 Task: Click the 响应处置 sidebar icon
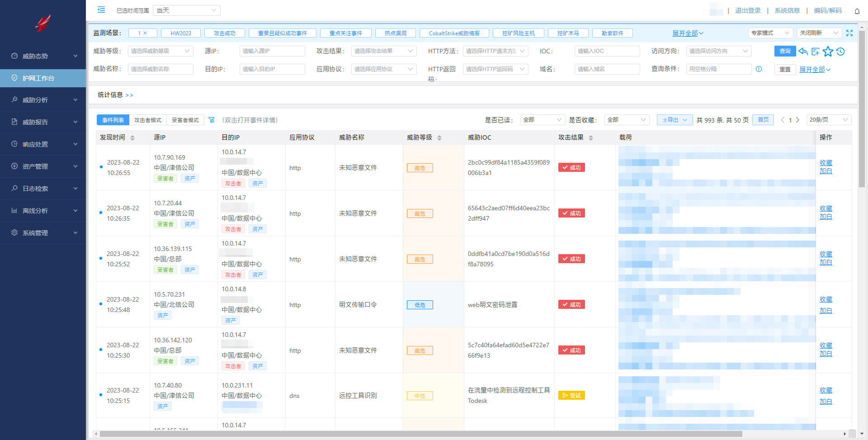[14, 144]
